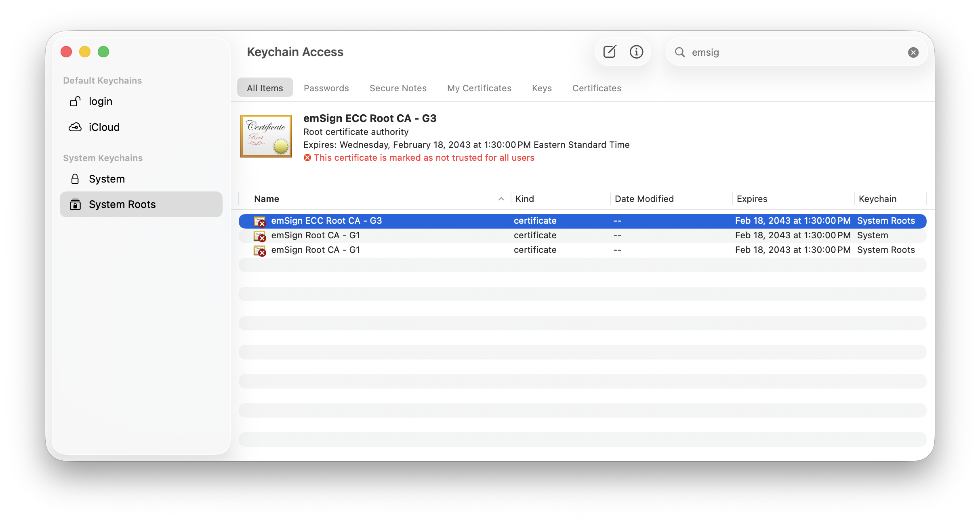The width and height of the screenshot is (980, 521).
Task: Click certificate icon of System keychain G1 row
Action: coord(259,236)
